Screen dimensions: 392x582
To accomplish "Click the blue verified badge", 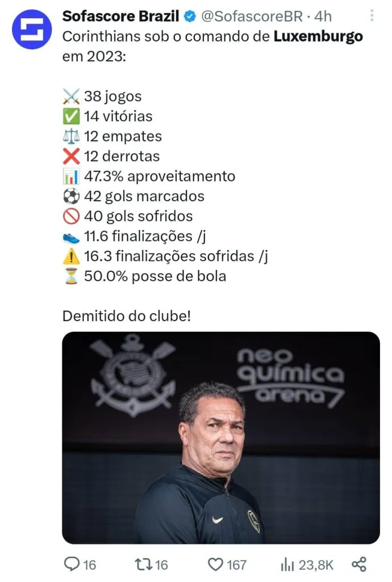I will pos(189,18).
